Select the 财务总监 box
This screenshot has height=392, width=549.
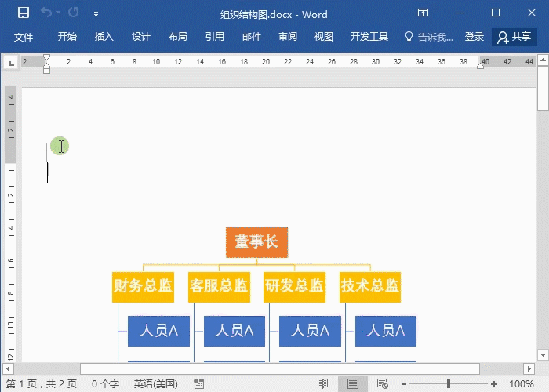[143, 288]
